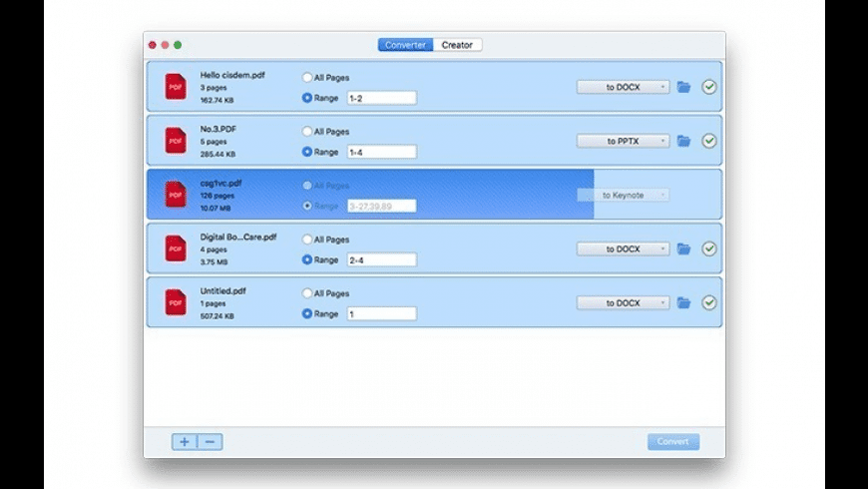Select the Digital Bo...Care.pdf file name
The width and height of the screenshot is (868, 489).
[x=238, y=237]
